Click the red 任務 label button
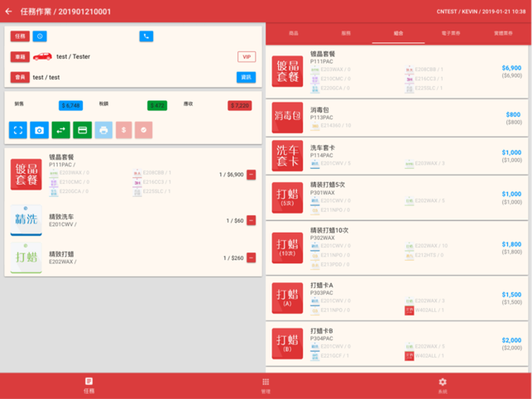The width and height of the screenshot is (532, 399). (20, 36)
